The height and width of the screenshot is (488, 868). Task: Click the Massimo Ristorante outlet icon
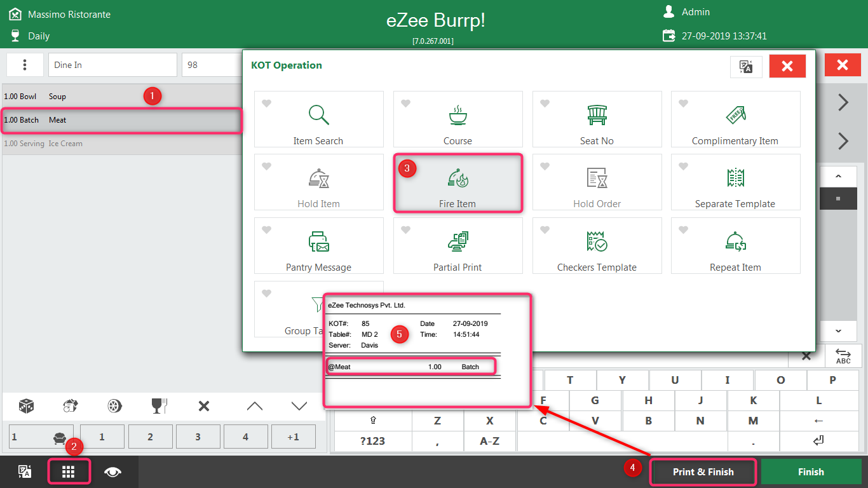[15, 14]
